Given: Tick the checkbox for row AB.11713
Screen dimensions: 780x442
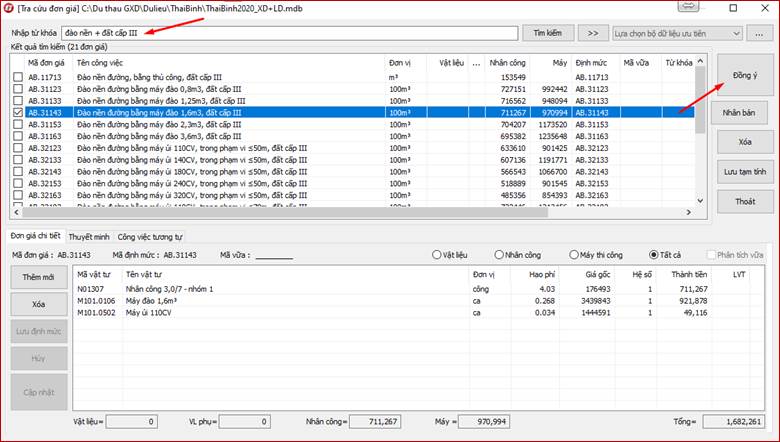Looking at the screenshot, I should (x=17, y=77).
